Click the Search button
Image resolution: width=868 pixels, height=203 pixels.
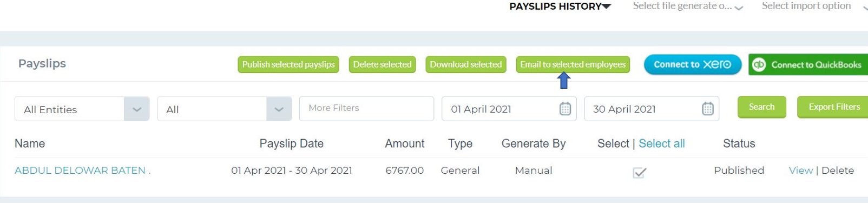tap(761, 107)
